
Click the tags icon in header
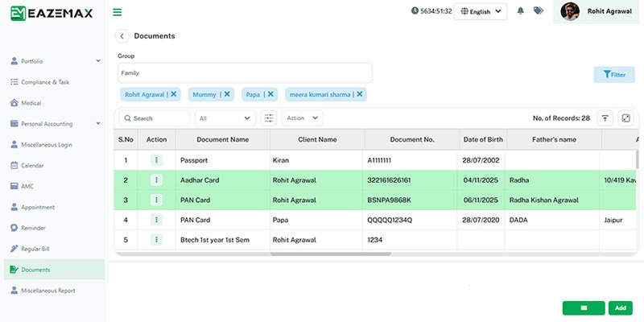coord(539,11)
